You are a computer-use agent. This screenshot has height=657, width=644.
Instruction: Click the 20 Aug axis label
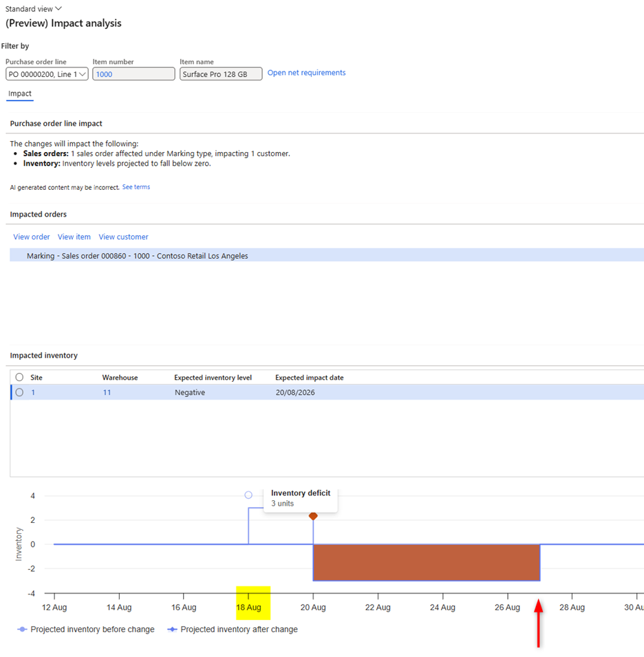313,607
